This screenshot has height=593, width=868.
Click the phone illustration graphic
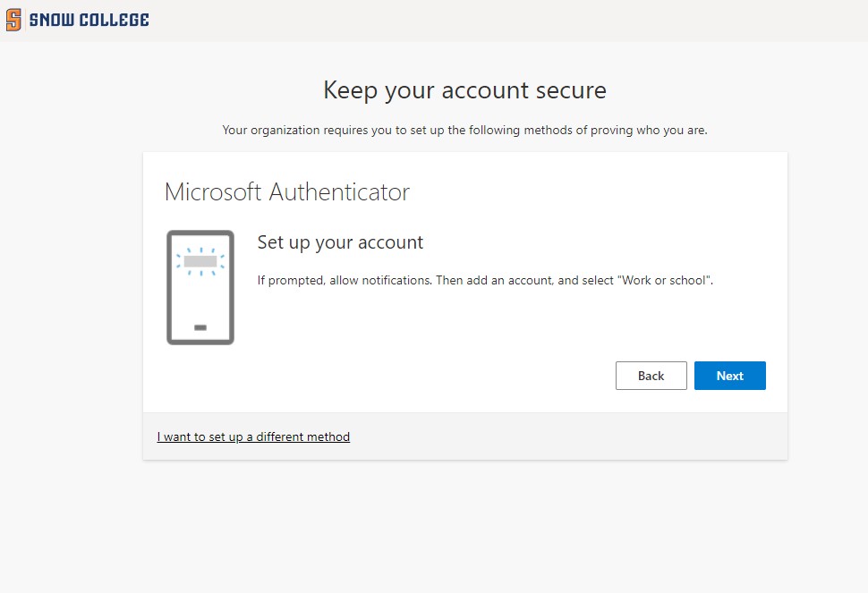(200, 287)
